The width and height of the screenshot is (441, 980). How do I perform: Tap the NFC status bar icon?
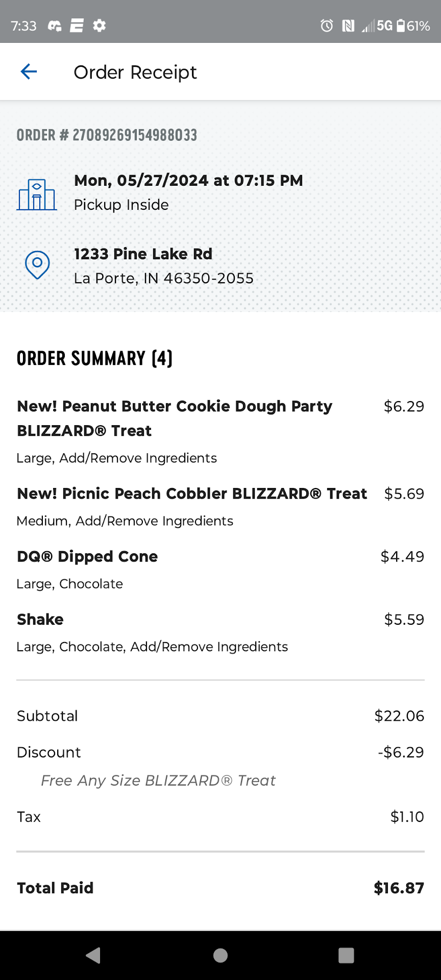coord(348,26)
